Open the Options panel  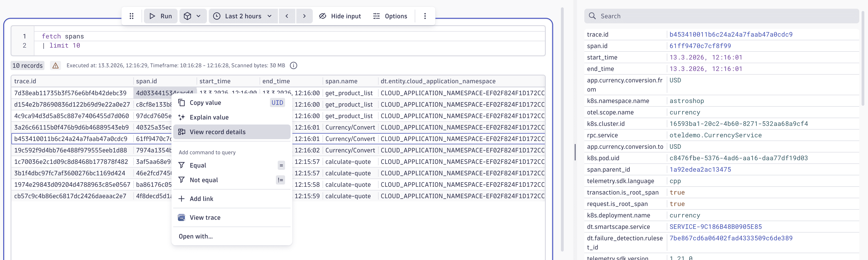(x=390, y=16)
